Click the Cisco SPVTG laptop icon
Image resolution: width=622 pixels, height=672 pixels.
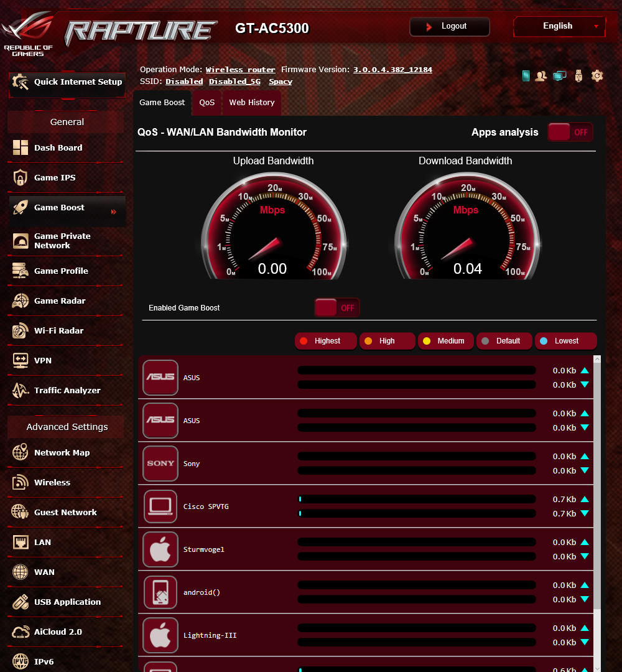(x=160, y=506)
